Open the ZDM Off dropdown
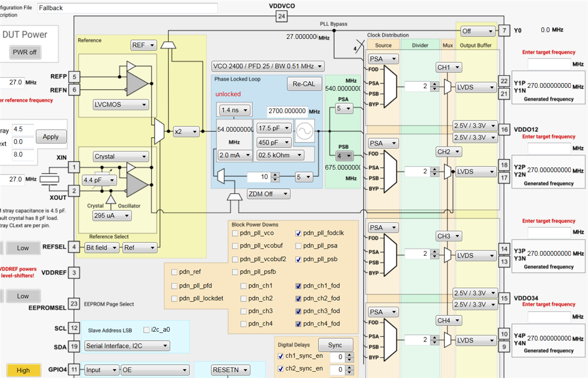The width and height of the screenshot is (588, 378). point(268,194)
